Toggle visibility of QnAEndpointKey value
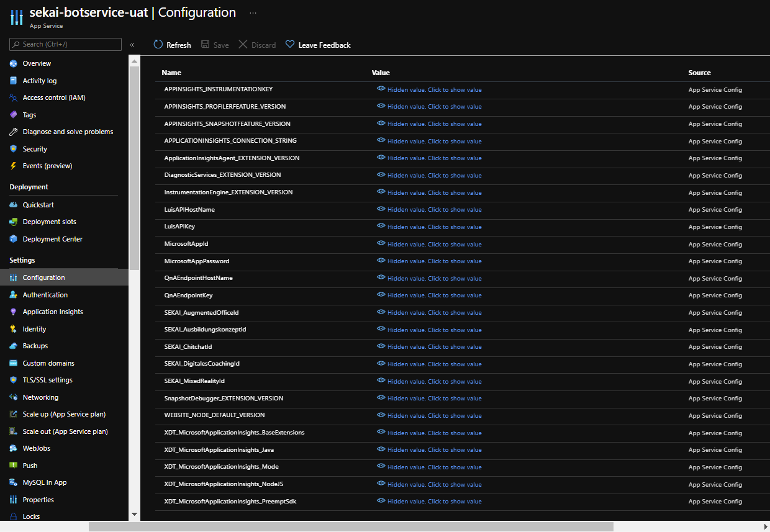The image size is (770, 532). 381,294
